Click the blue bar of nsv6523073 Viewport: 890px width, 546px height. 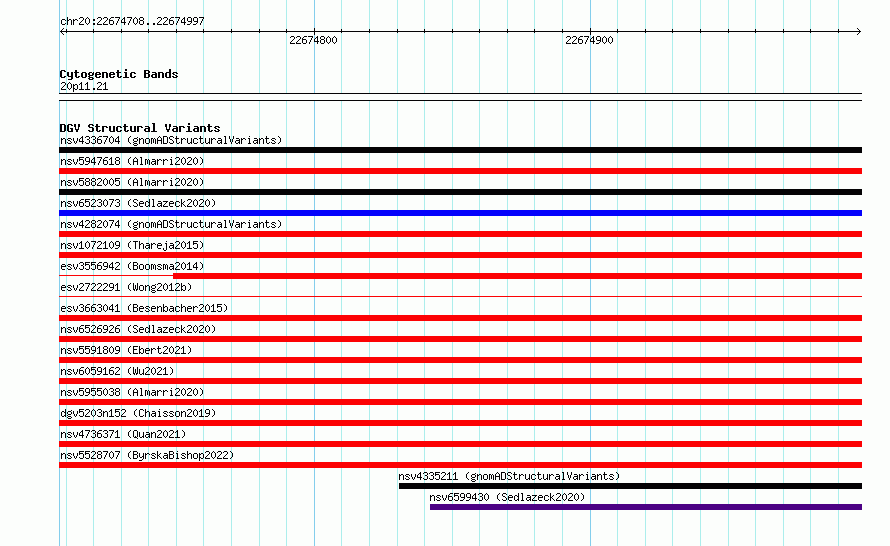[x=460, y=213]
